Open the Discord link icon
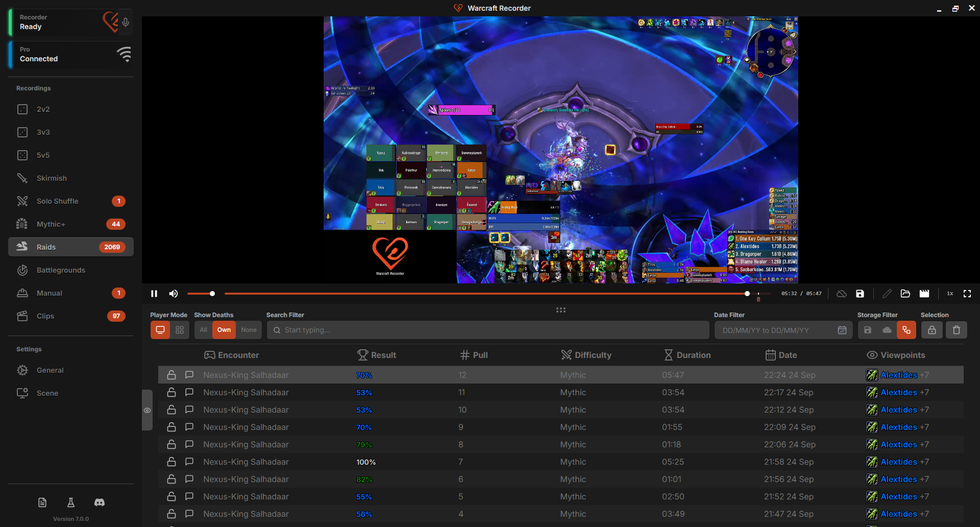The width and height of the screenshot is (980, 527). pos(100,503)
